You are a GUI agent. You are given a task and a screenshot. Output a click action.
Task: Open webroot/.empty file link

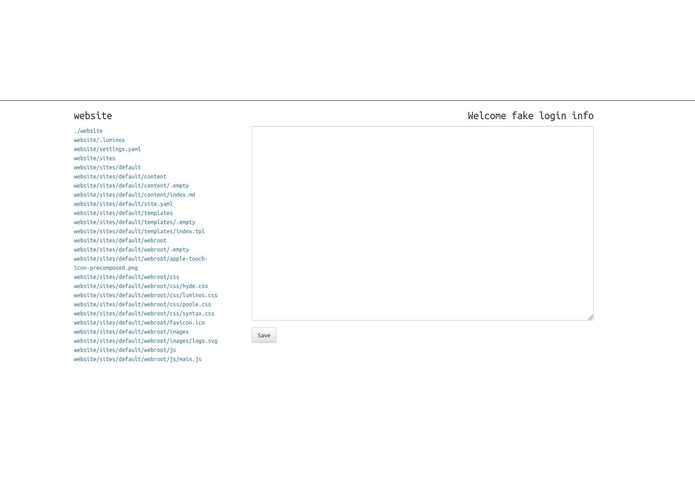(x=131, y=249)
